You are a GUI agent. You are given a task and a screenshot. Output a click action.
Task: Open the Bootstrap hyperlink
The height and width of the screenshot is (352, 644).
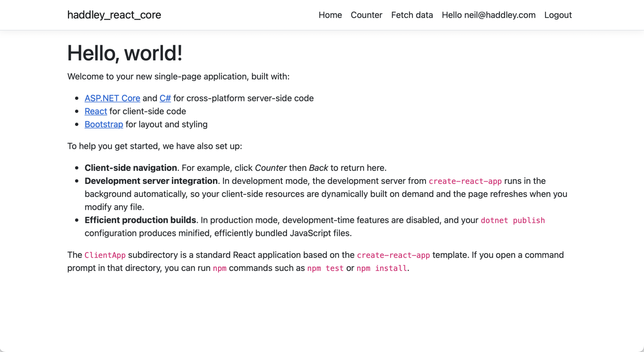(104, 124)
